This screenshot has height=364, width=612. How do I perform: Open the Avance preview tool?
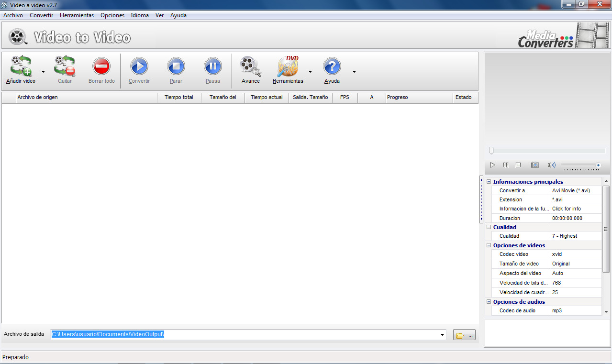250,66
